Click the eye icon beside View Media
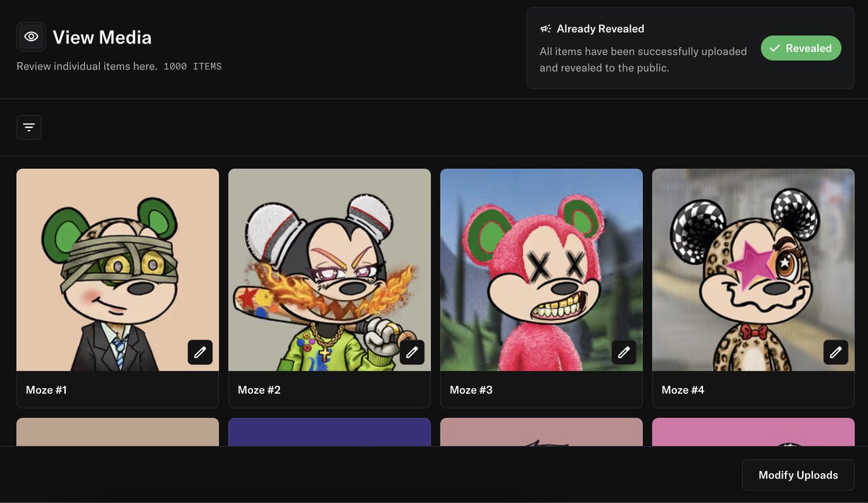 pos(31,37)
